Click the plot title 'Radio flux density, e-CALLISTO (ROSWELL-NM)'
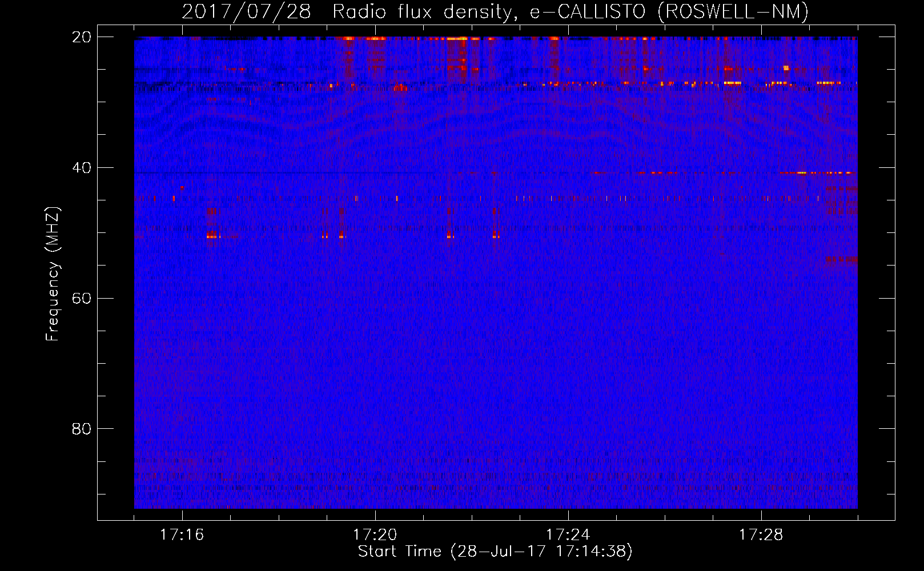 570,11
